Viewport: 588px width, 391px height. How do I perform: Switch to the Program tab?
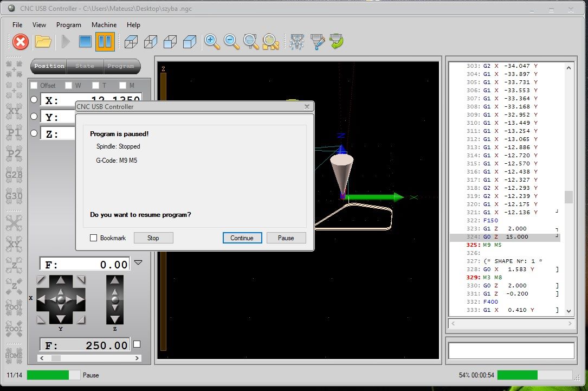121,66
